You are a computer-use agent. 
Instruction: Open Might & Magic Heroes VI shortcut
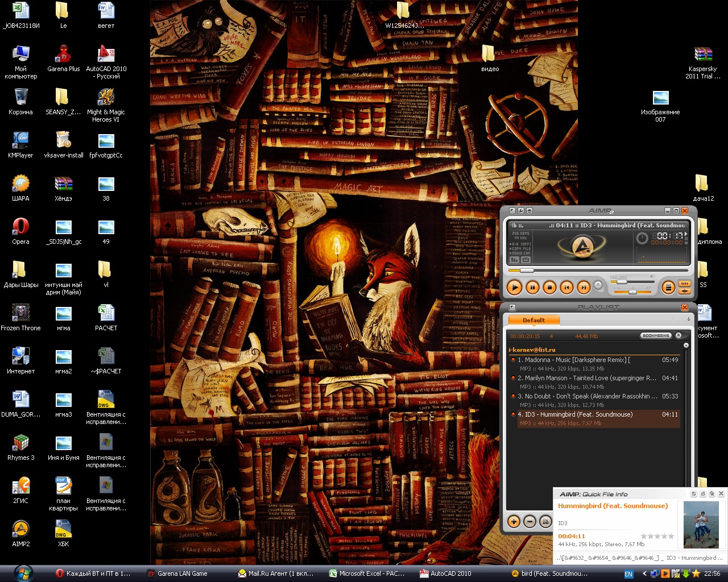[x=106, y=105]
